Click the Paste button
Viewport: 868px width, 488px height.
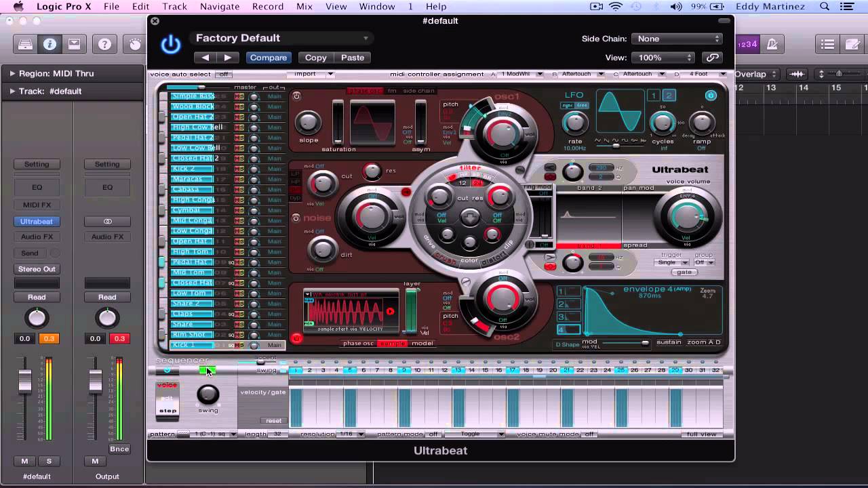(x=353, y=58)
